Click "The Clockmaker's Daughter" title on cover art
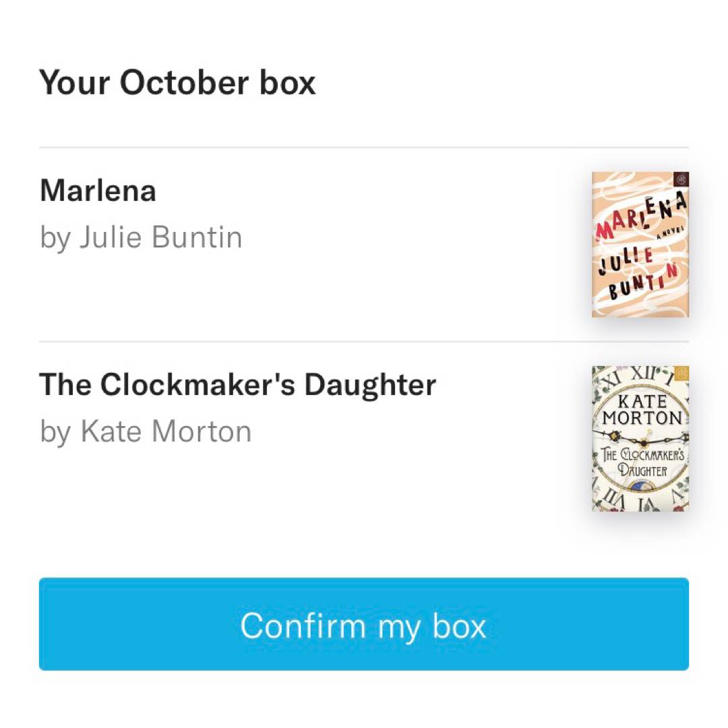Viewport: 728px width, 728px height. point(642,462)
